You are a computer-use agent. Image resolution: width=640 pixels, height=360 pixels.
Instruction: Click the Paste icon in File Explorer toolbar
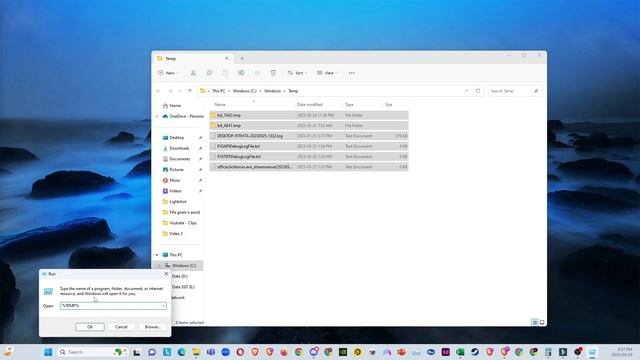coord(225,73)
